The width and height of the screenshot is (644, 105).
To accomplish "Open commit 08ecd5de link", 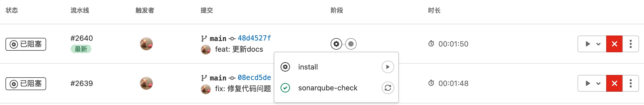I will coord(254,78).
